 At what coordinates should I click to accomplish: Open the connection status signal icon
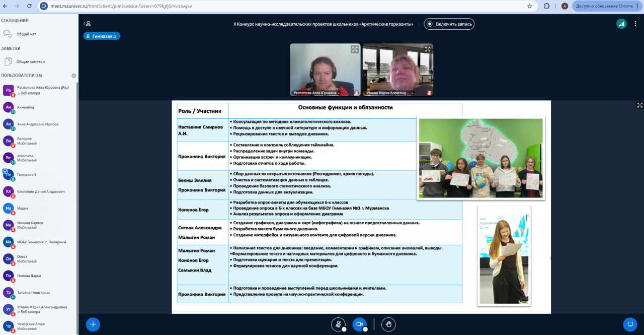click(621, 24)
